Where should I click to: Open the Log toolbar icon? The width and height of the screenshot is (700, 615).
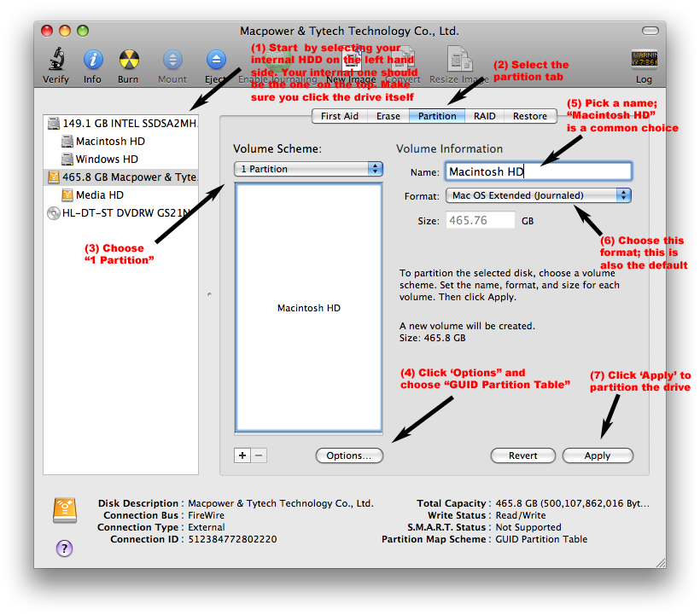tap(644, 60)
